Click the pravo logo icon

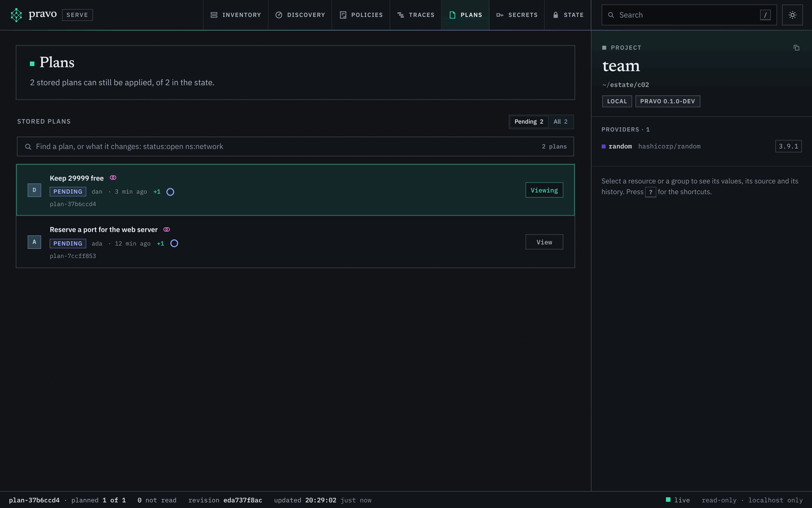(16, 15)
